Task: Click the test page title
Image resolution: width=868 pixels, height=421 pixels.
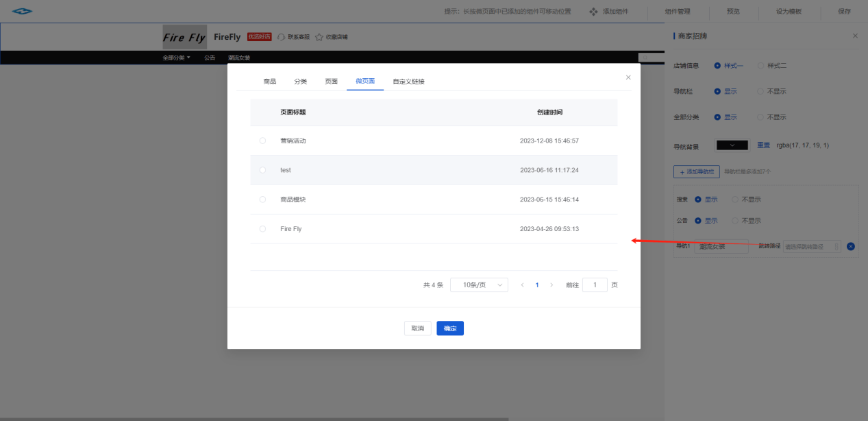Action: point(286,170)
